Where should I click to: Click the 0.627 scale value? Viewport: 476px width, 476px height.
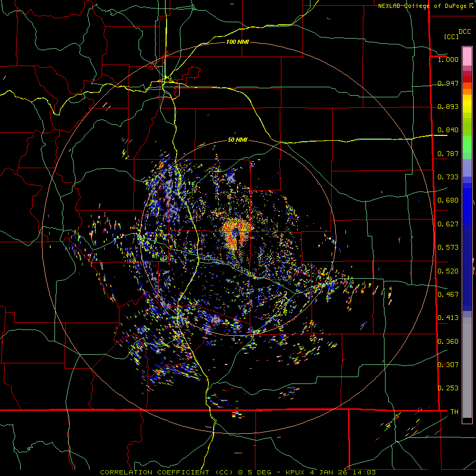coord(448,224)
